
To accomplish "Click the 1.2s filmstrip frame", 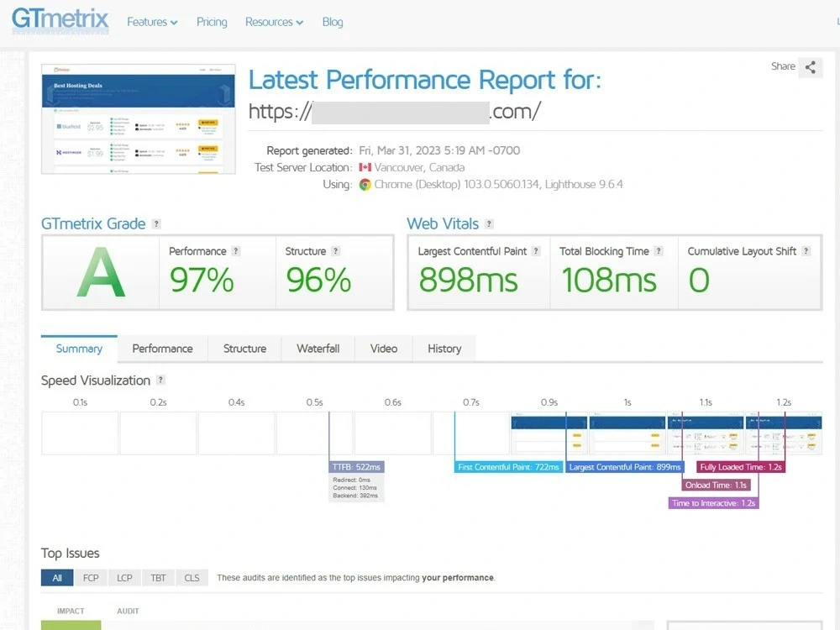I will point(784,433).
